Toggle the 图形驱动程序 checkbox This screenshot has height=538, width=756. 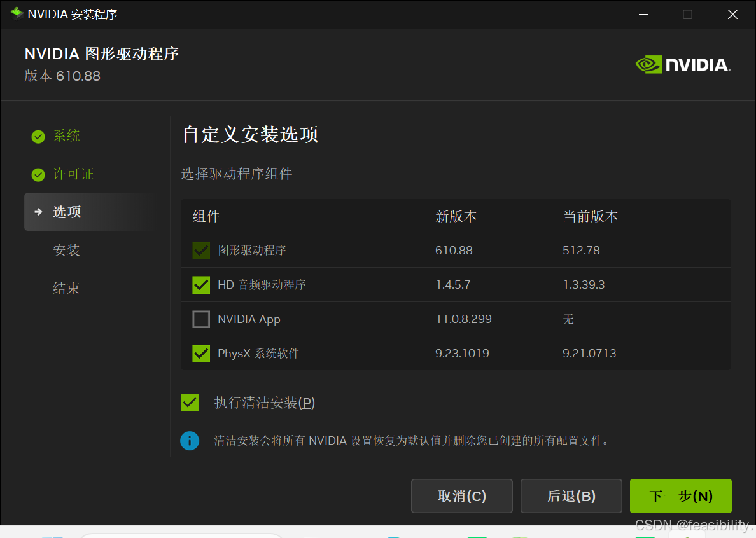201,251
